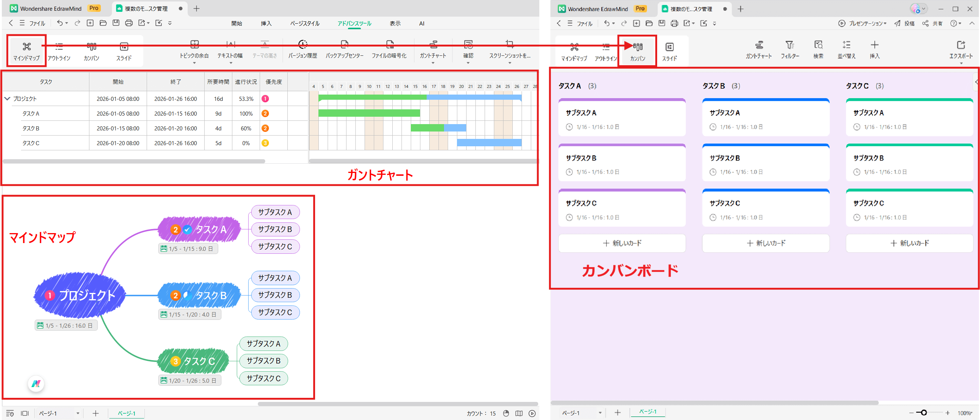Adjust the zoom slider at bottom right
This screenshot has height=420, width=980.
coord(925,413)
